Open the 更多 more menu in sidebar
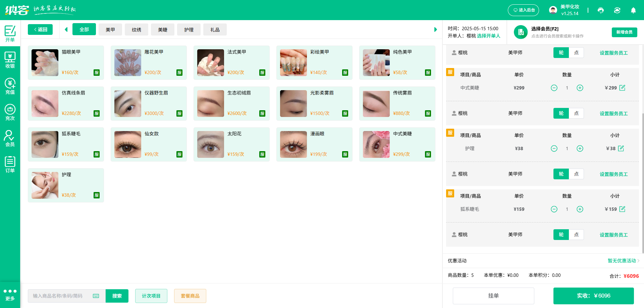The width and height of the screenshot is (644, 308). click(x=10, y=295)
